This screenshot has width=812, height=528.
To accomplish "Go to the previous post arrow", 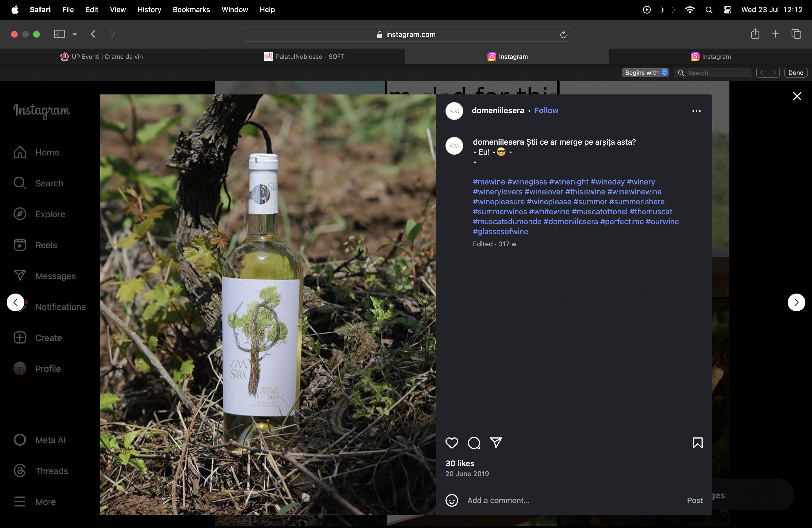I will pos(15,302).
